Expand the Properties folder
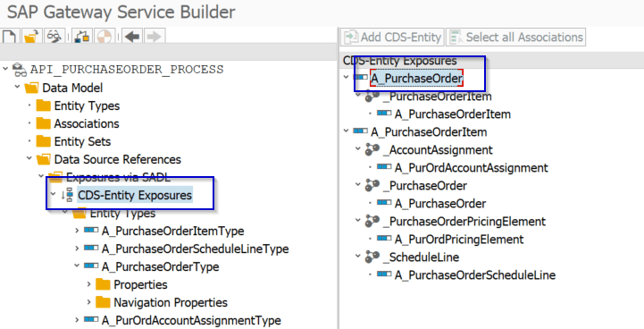 pos(88,284)
